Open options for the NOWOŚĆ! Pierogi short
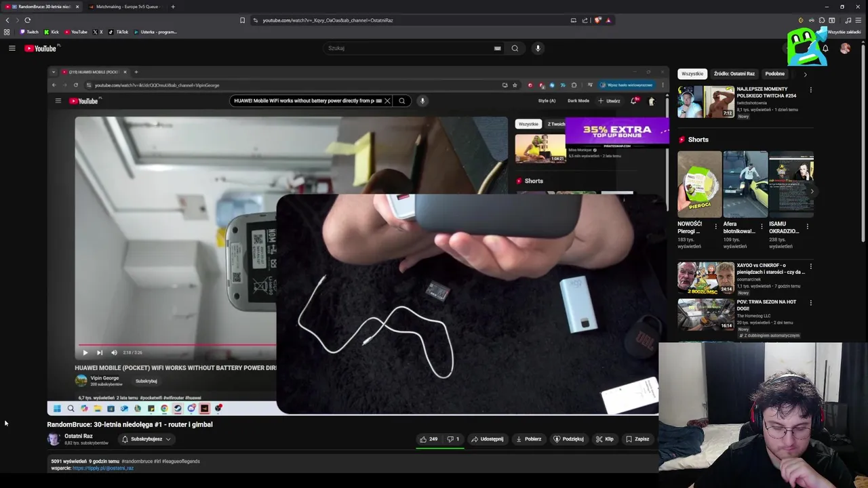 (715, 226)
